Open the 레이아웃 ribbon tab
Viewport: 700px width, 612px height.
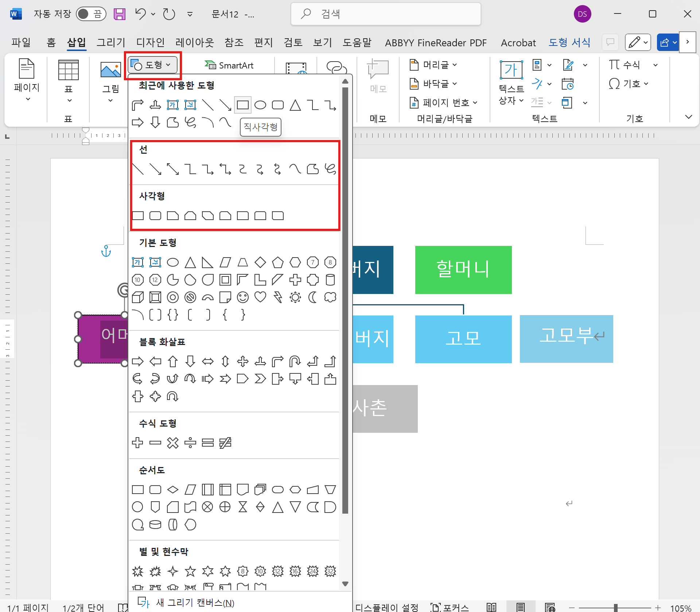(194, 43)
